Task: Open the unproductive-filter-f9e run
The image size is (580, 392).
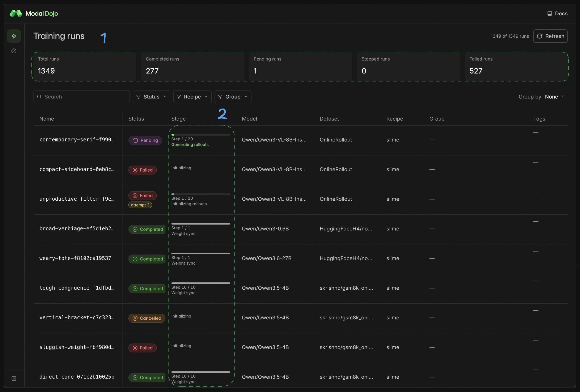Action: click(77, 199)
